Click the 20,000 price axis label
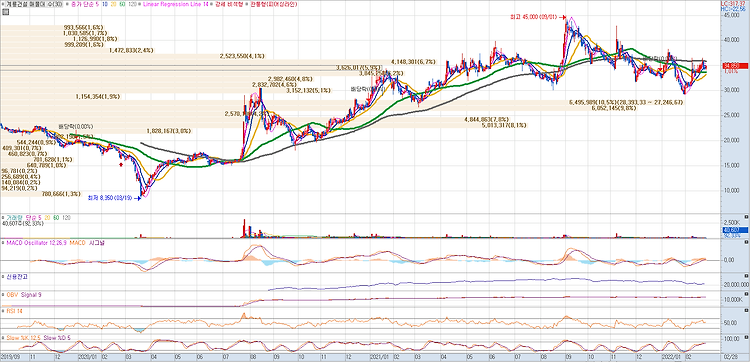The width and height of the screenshot is (750, 362). pyautogui.click(x=733, y=141)
